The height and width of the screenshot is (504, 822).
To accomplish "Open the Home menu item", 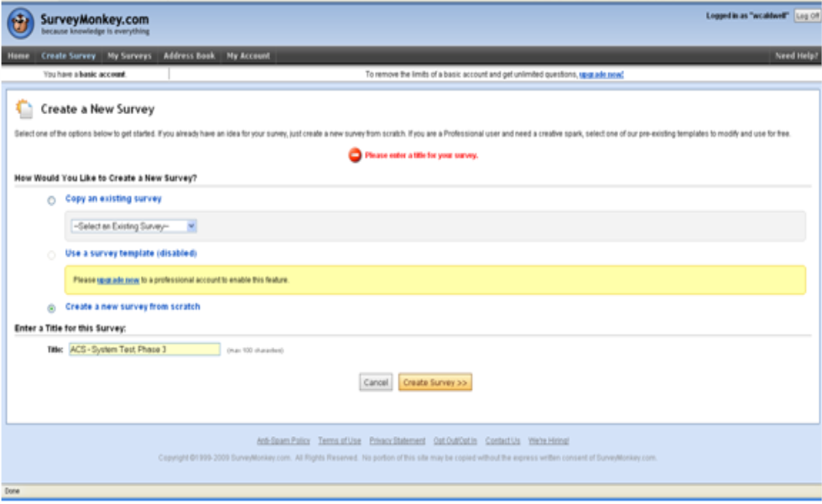I will coord(18,56).
